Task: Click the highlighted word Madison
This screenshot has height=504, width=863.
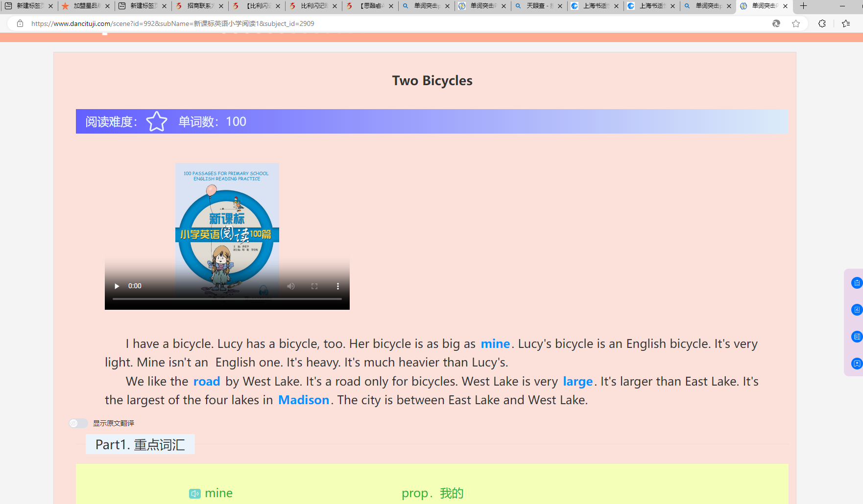Action: click(x=304, y=400)
